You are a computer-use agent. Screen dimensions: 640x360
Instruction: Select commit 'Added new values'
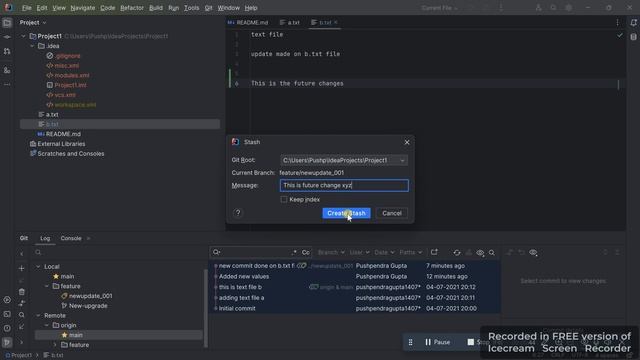click(x=354, y=276)
